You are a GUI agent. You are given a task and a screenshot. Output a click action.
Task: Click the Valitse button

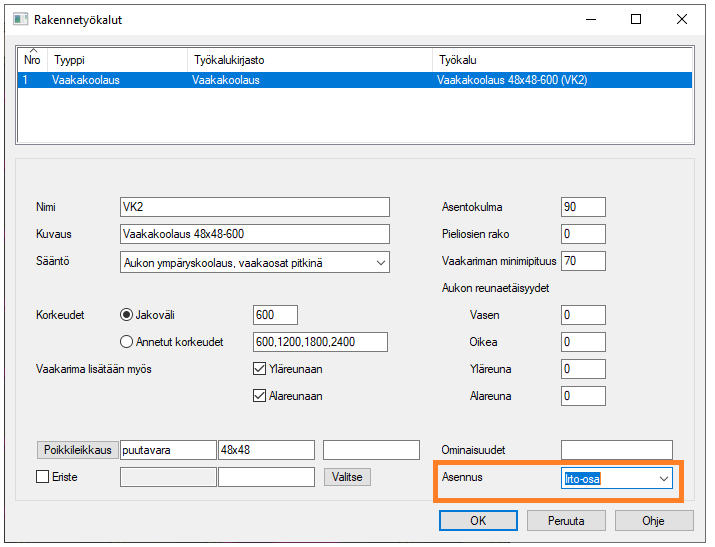pos(348,477)
